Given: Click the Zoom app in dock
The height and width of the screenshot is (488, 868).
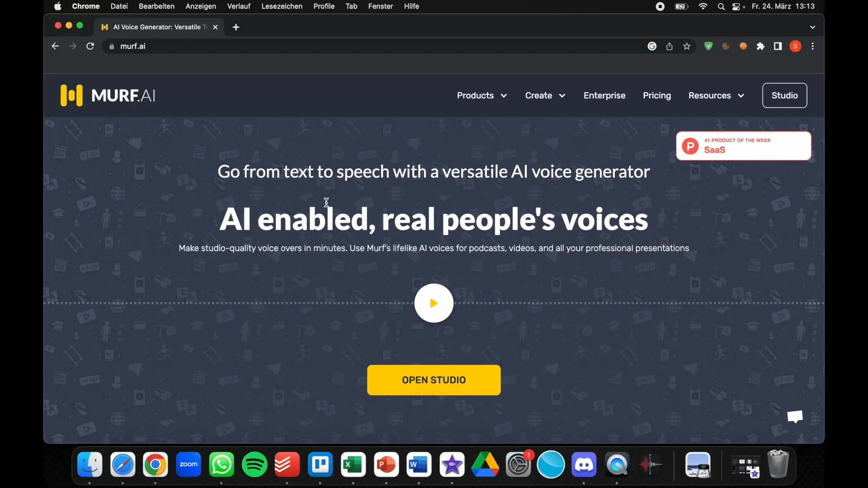Looking at the screenshot, I should tap(189, 465).
